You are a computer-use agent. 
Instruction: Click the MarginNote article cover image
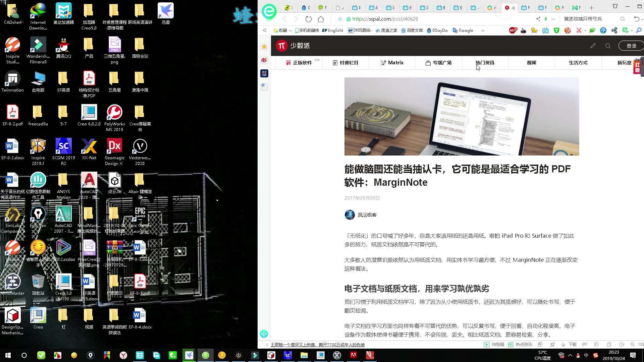[x=462, y=116]
